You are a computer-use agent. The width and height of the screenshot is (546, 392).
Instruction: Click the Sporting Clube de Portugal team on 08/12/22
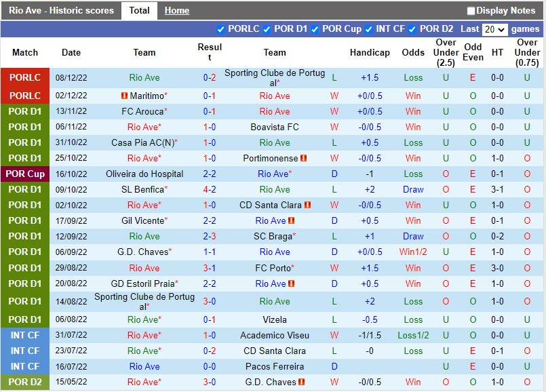(x=275, y=77)
